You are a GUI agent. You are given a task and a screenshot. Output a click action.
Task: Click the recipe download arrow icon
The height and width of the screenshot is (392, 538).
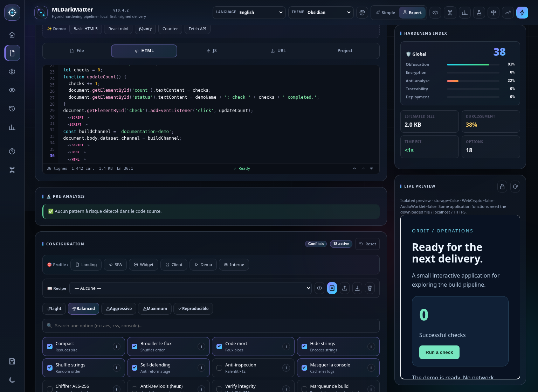357,288
